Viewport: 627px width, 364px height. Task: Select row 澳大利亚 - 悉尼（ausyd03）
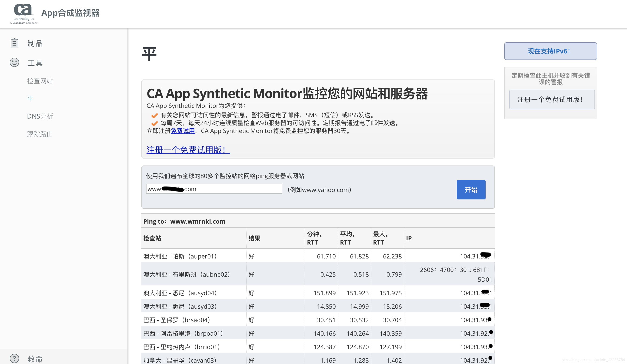click(x=318, y=306)
